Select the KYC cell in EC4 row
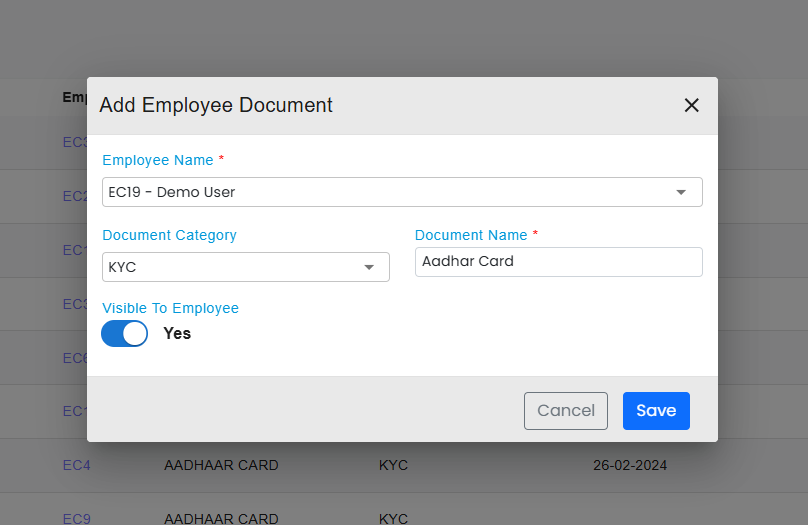 393,465
